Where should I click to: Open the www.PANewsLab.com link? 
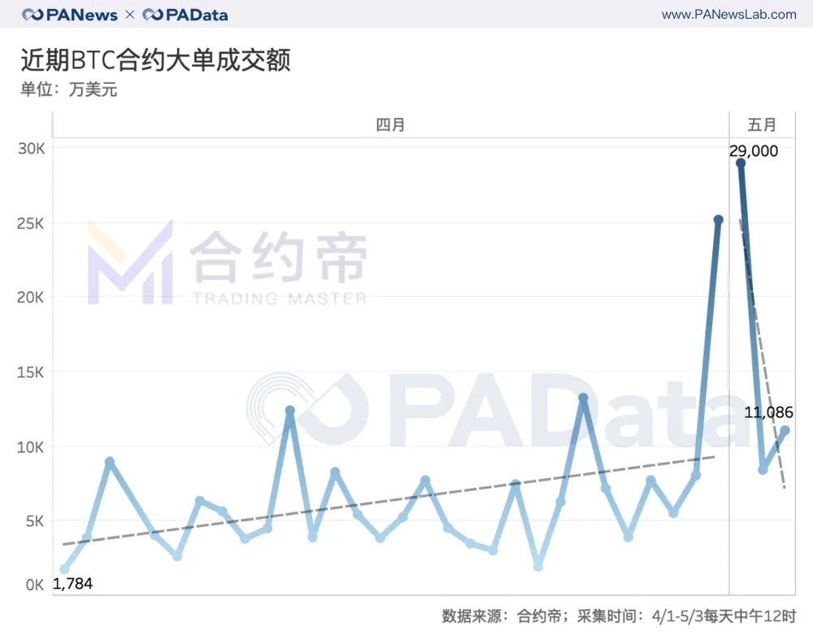728,15
